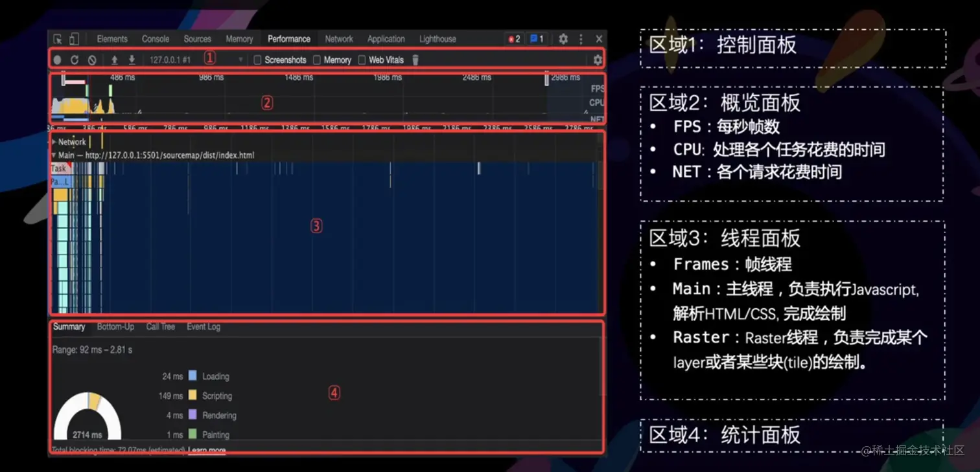Open capture settings gear in Performance toolbar

(598, 60)
